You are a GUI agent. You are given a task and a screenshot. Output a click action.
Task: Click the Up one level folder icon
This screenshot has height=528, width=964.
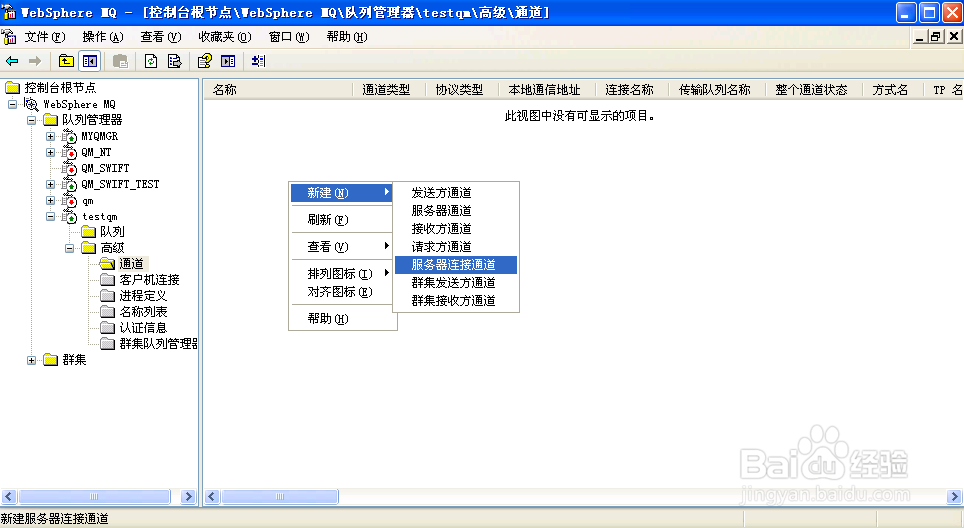66,61
